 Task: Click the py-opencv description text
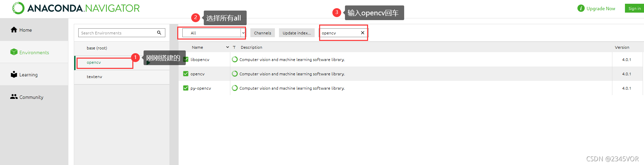[x=292, y=88]
